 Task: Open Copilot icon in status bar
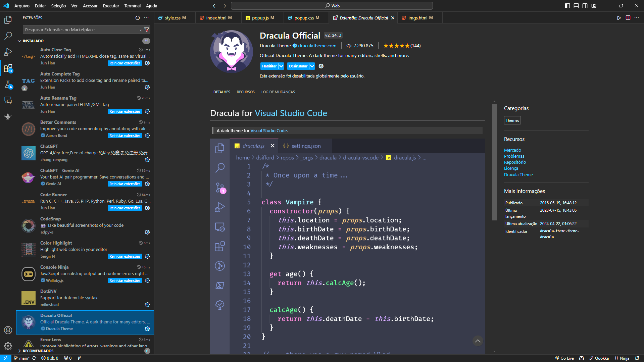[582, 358]
